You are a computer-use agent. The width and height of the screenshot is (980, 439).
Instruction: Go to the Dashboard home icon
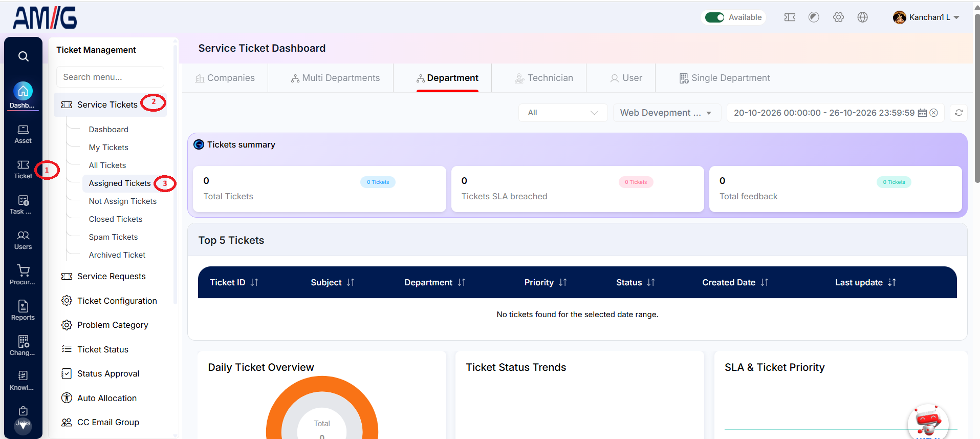pyautogui.click(x=23, y=91)
